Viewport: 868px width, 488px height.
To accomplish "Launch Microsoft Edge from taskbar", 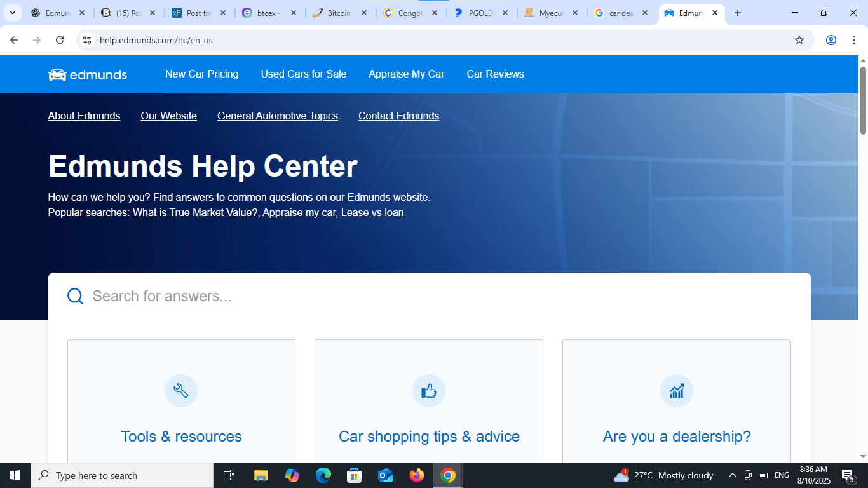I will click(323, 475).
